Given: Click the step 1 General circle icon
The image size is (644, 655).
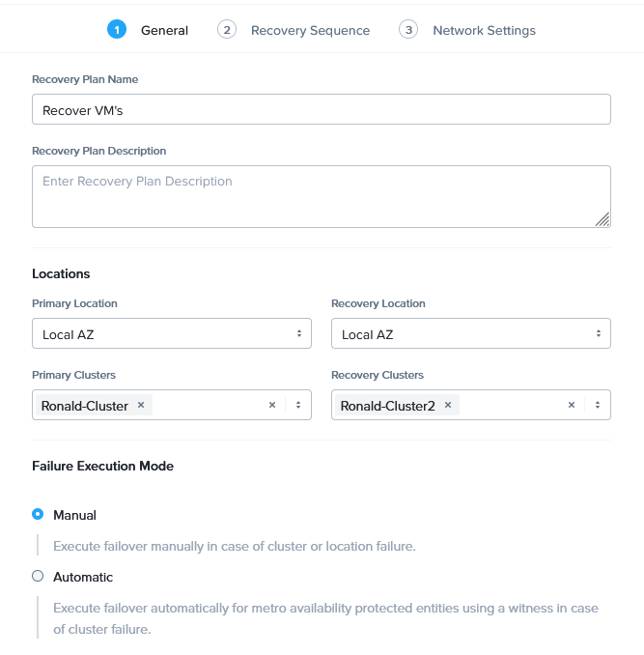Looking at the screenshot, I should pos(117,30).
